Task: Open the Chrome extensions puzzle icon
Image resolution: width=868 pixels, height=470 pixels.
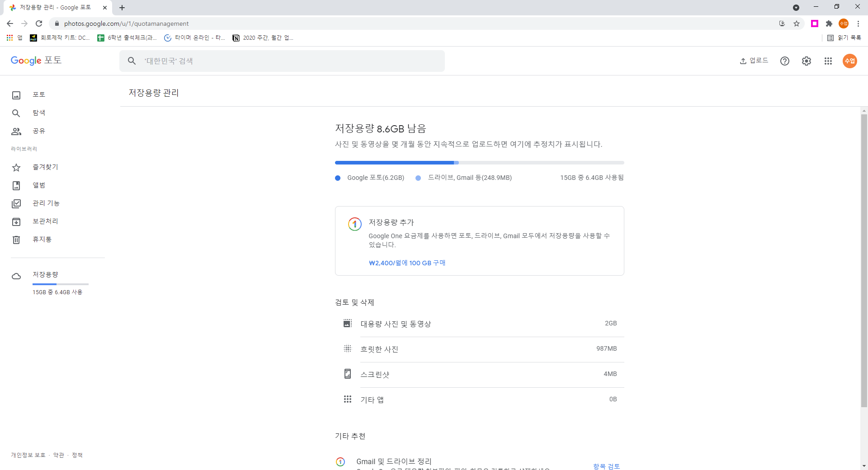Action: pyautogui.click(x=829, y=23)
